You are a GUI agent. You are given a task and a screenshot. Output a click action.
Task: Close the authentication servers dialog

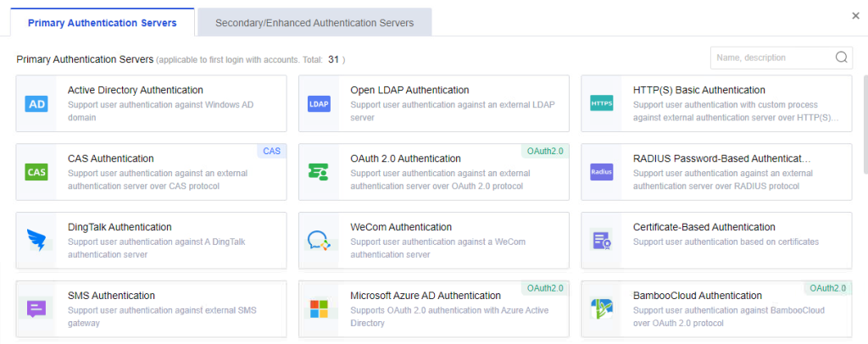[855, 16]
